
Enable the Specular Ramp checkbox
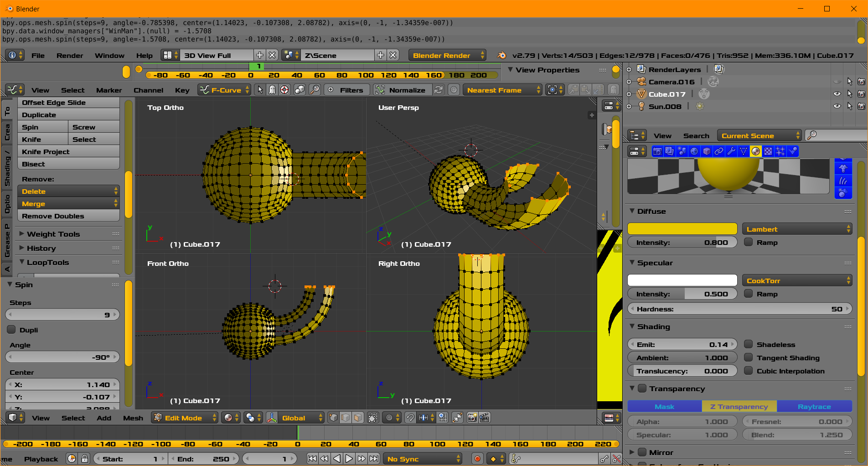pos(748,294)
